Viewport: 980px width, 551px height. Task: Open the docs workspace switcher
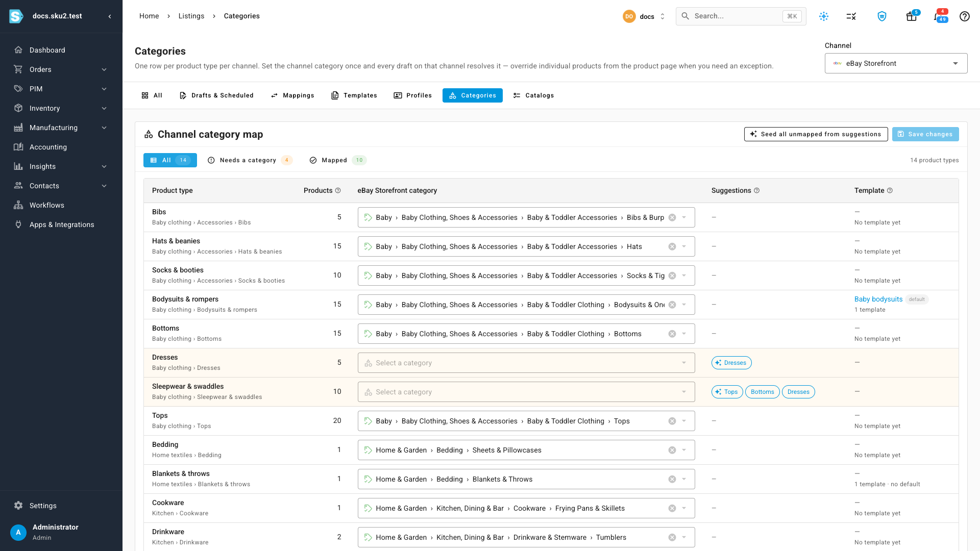tap(644, 16)
